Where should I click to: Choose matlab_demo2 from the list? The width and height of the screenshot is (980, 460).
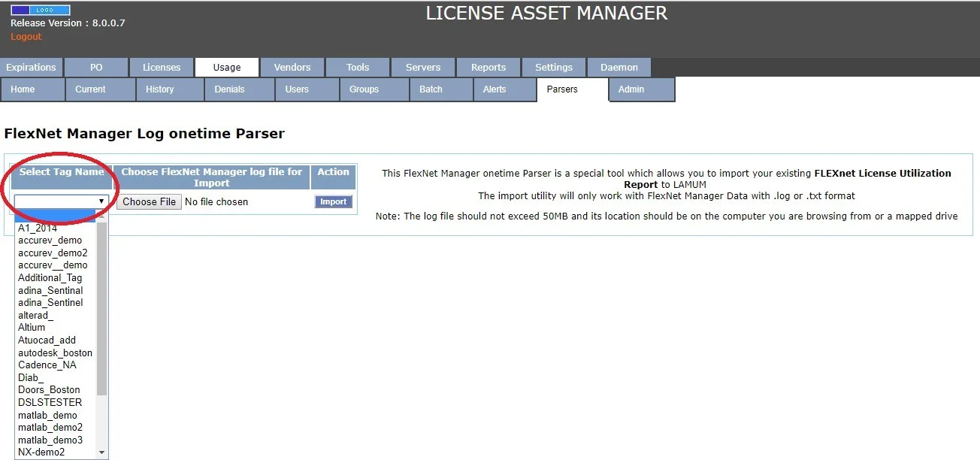pos(56,427)
